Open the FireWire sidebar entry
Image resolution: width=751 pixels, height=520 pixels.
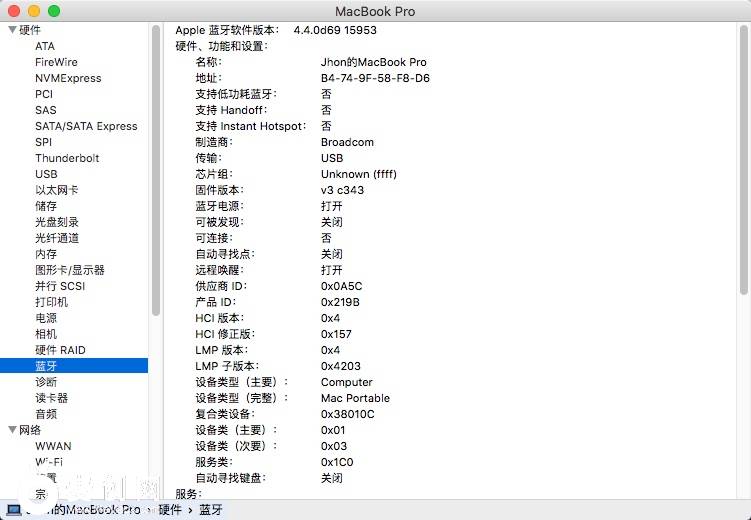[56, 62]
